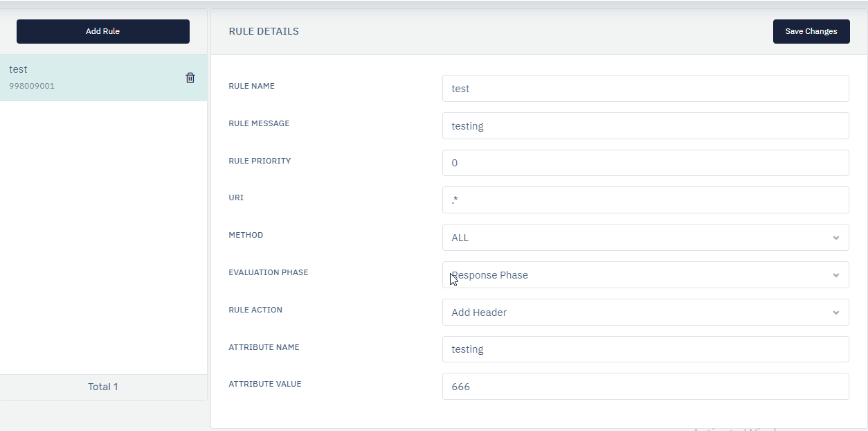Click the Total 1 footer text

[103, 387]
